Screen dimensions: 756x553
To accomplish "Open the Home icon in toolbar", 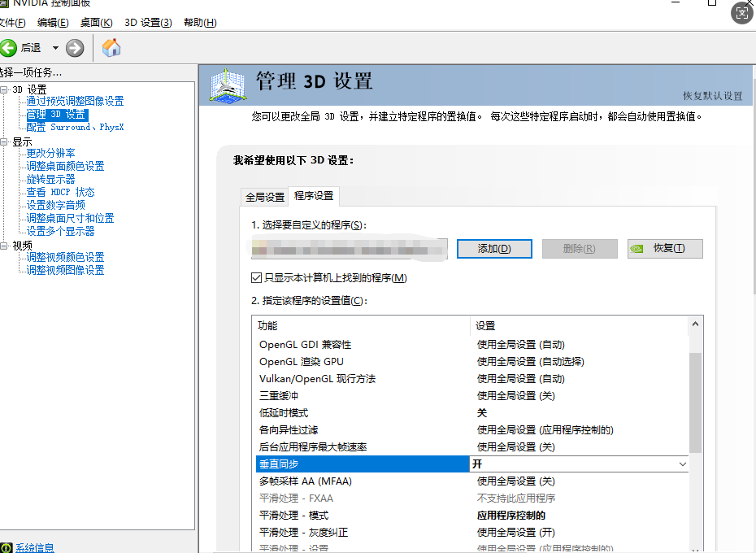I will (x=111, y=48).
